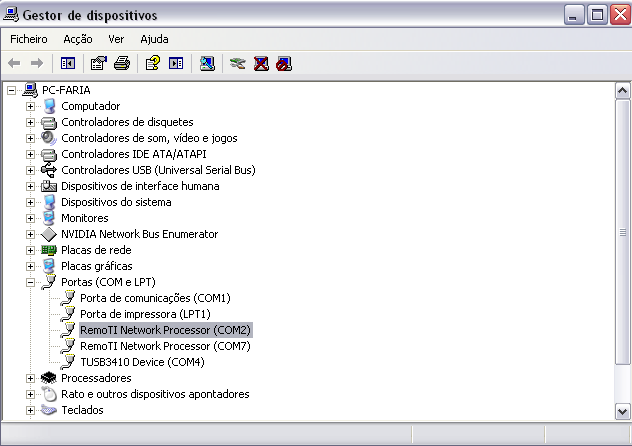Click the Dispositivos do sistema icon
Image resolution: width=632 pixels, height=446 pixels.
pyautogui.click(x=49, y=202)
